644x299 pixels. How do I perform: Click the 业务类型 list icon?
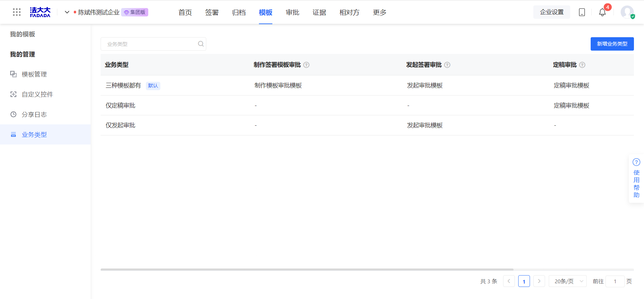[13, 134]
